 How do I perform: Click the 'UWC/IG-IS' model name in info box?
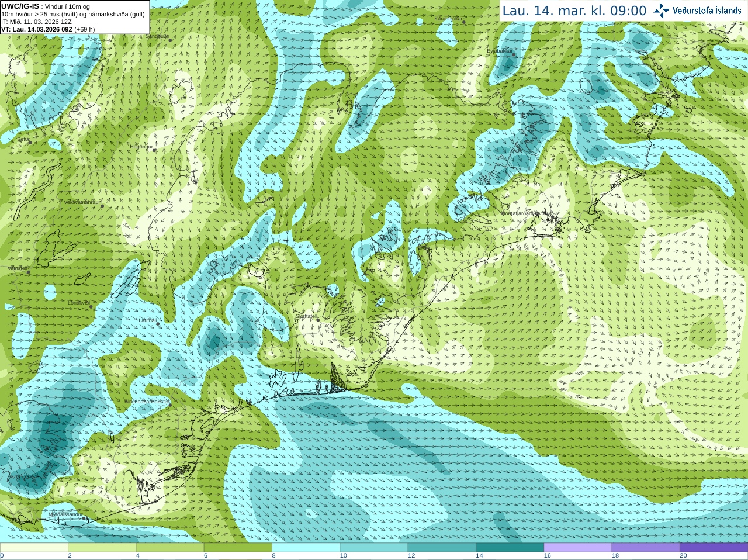[x=20, y=6]
